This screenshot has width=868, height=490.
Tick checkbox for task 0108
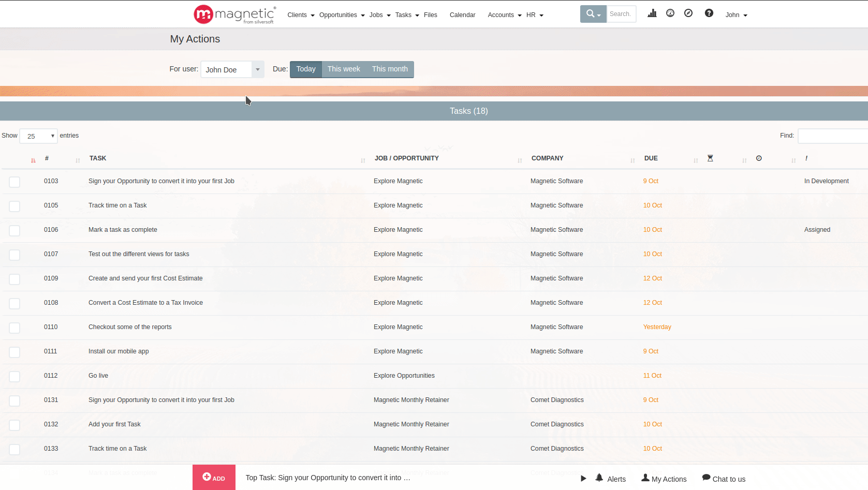click(x=14, y=304)
